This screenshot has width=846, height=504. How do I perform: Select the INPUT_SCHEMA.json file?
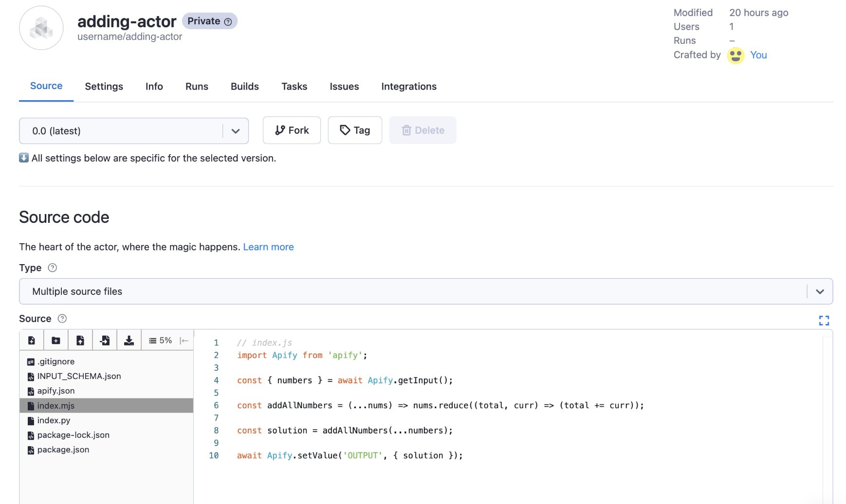79,376
